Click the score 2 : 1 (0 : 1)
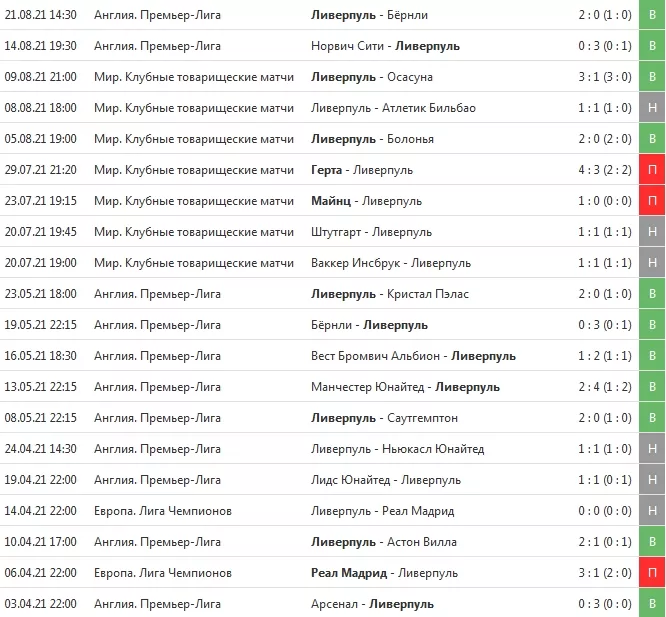 (x=605, y=542)
